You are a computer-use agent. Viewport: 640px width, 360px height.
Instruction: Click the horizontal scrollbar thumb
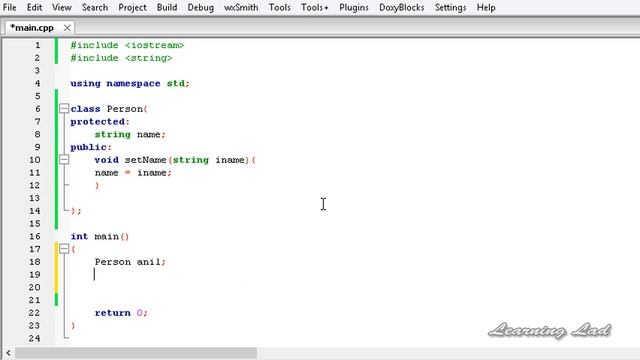click(136, 353)
